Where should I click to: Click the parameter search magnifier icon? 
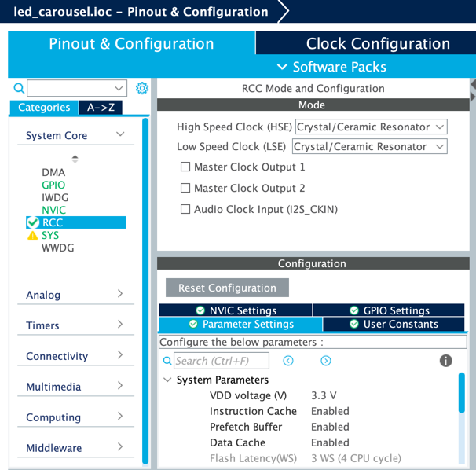coord(167,361)
